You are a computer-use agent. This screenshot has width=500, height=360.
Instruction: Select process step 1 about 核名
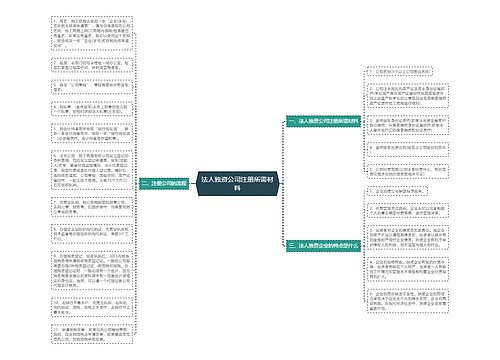click(92, 33)
